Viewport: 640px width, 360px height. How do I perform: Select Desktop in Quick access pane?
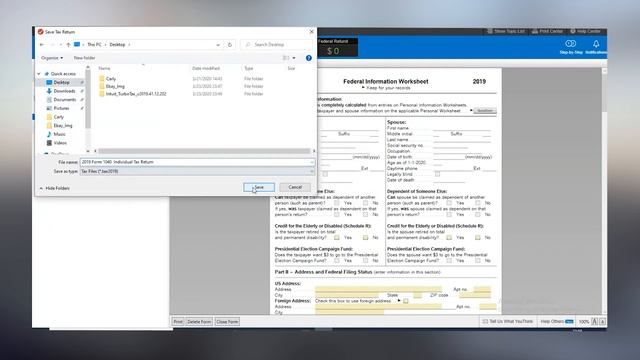coord(61,82)
